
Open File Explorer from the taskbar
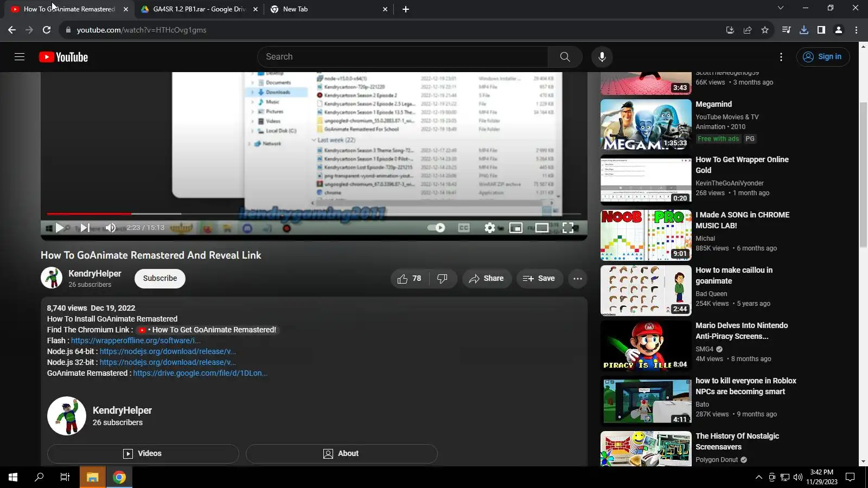(x=93, y=477)
